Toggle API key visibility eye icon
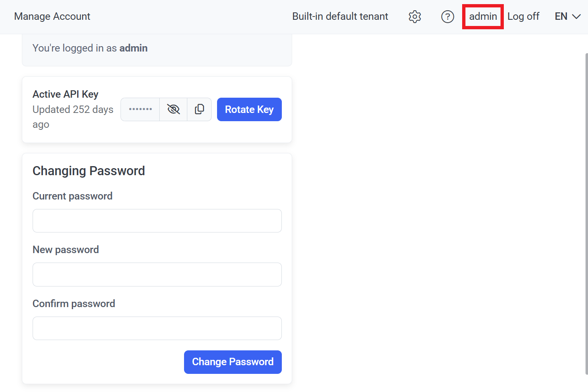 [173, 109]
